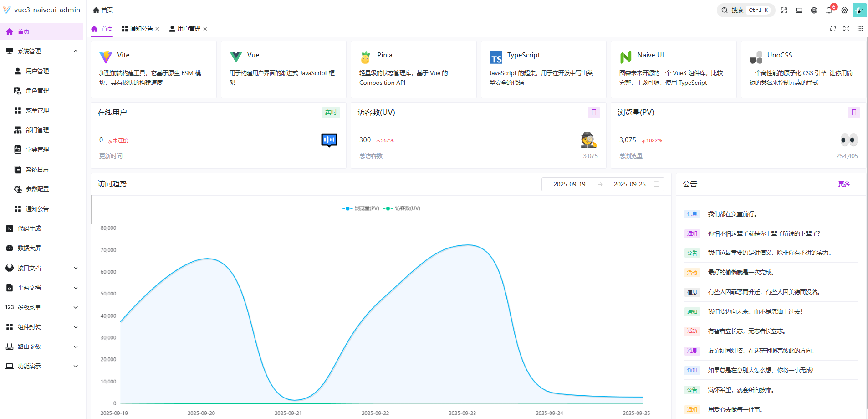Collapse the 系统管理 menu group
This screenshot has height=419, width=868.
click(42, 51)
